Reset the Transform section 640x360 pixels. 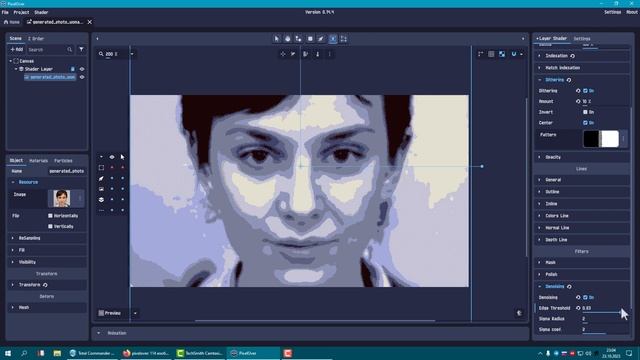[45, 285]
